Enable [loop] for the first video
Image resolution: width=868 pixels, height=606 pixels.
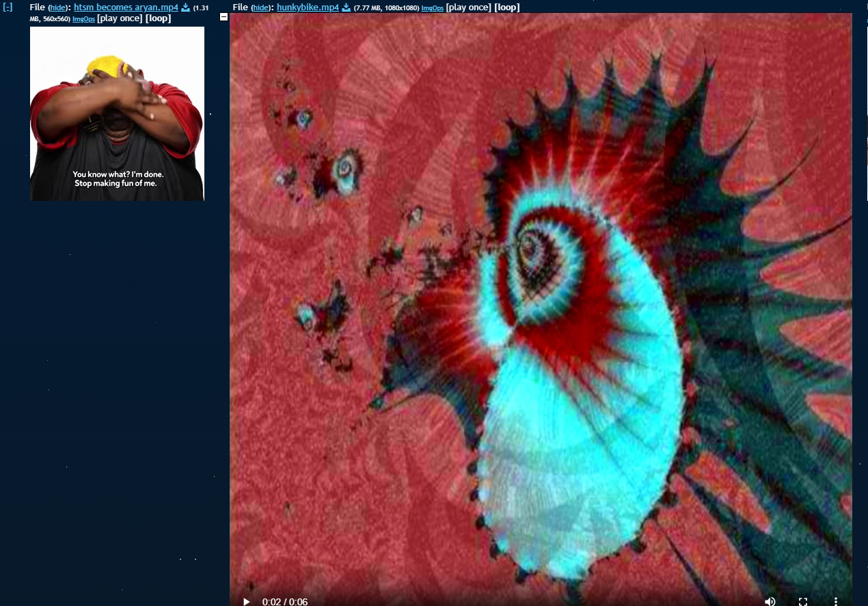coord(158,18)
